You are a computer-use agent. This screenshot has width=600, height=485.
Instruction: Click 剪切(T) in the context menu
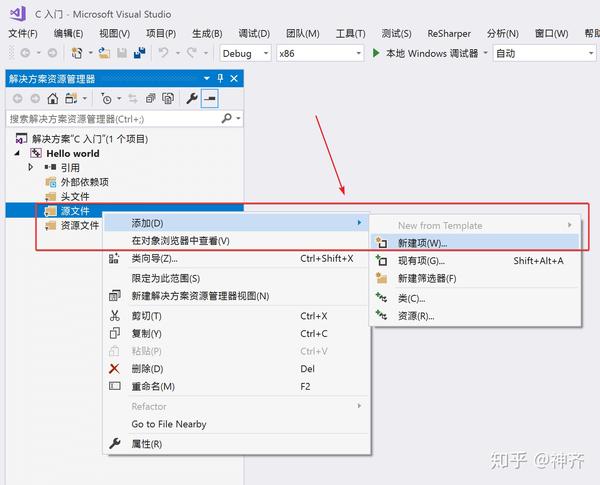click(x=236, y=316)
